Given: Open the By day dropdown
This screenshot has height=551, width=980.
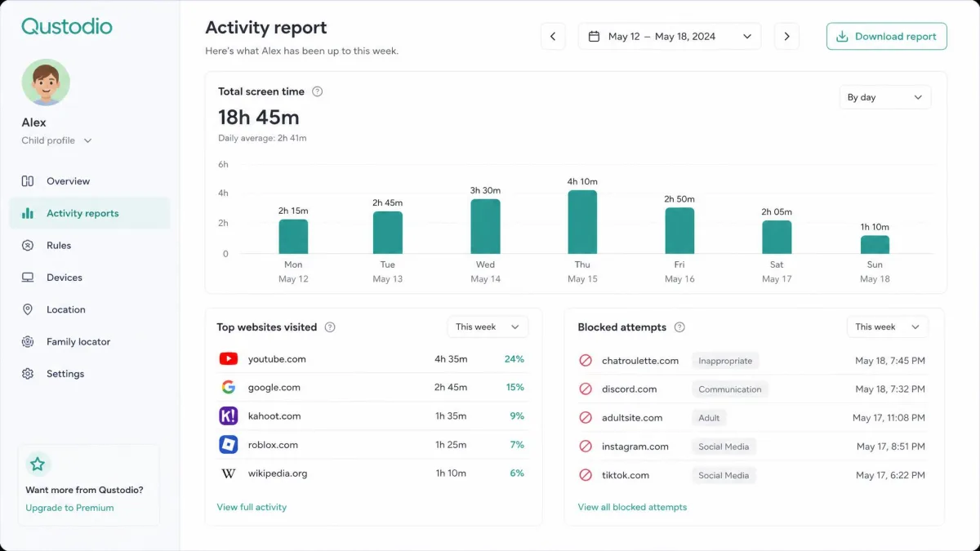Looking at the screenshot, I should click(885, 97).
